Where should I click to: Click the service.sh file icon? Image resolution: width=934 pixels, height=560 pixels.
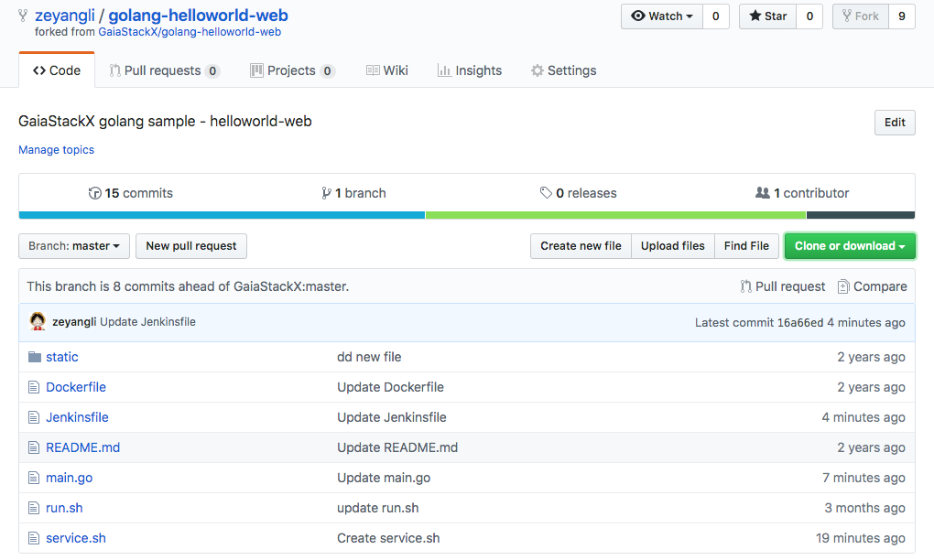[x=35, y=538]
